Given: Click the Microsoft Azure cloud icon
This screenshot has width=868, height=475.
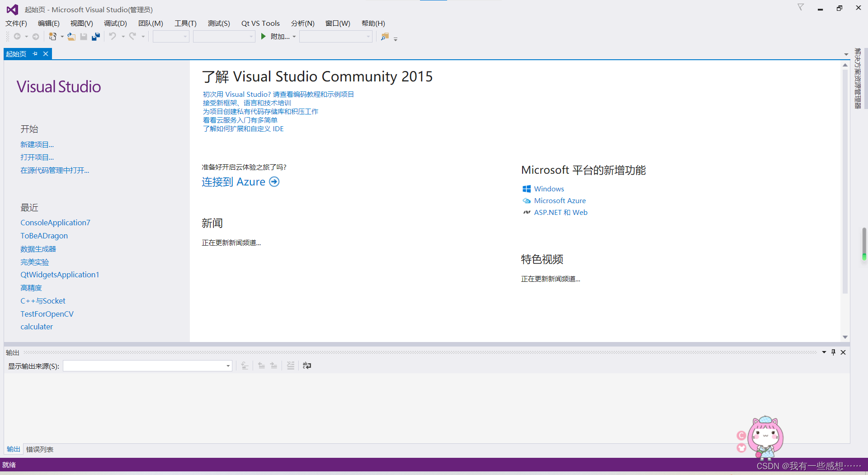Looking at the screenshot, I should pos(527,201).
